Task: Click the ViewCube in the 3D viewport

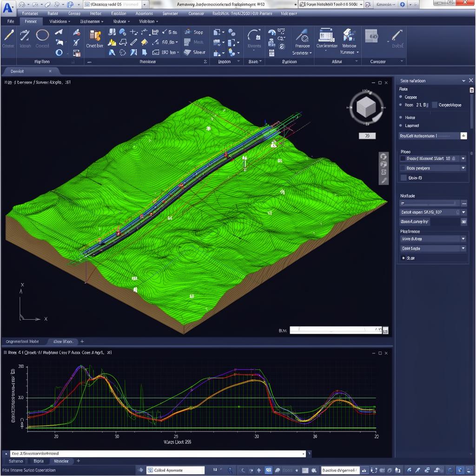Action: (x=366, y=107)
